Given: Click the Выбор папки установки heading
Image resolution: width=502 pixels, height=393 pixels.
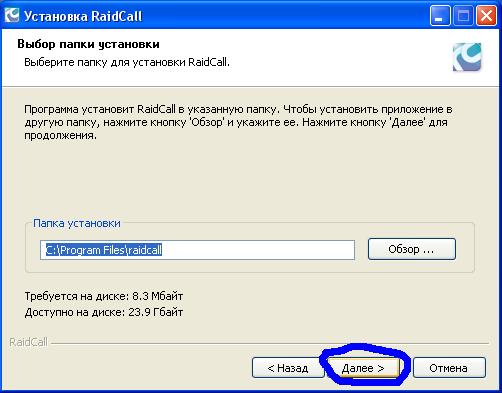Looking at the screenshot, I should (x=88, y=44).
